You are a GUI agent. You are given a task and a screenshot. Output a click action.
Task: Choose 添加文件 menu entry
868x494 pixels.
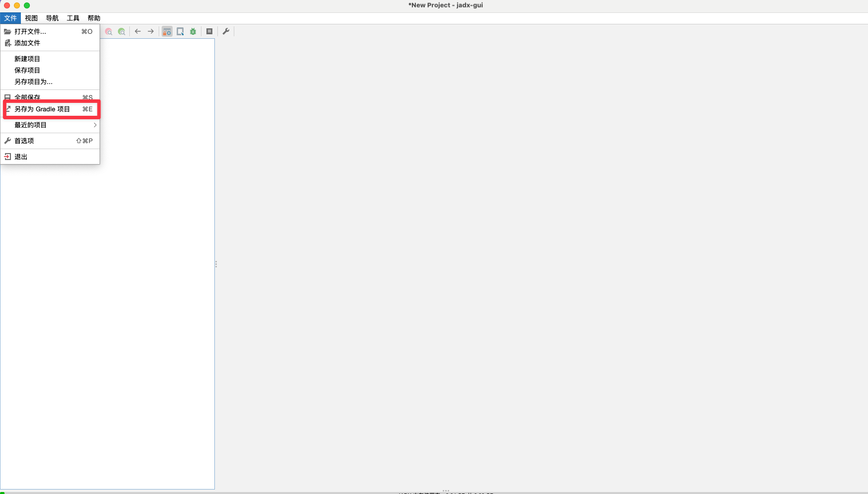pyautogui.click(x=50, y=43)
